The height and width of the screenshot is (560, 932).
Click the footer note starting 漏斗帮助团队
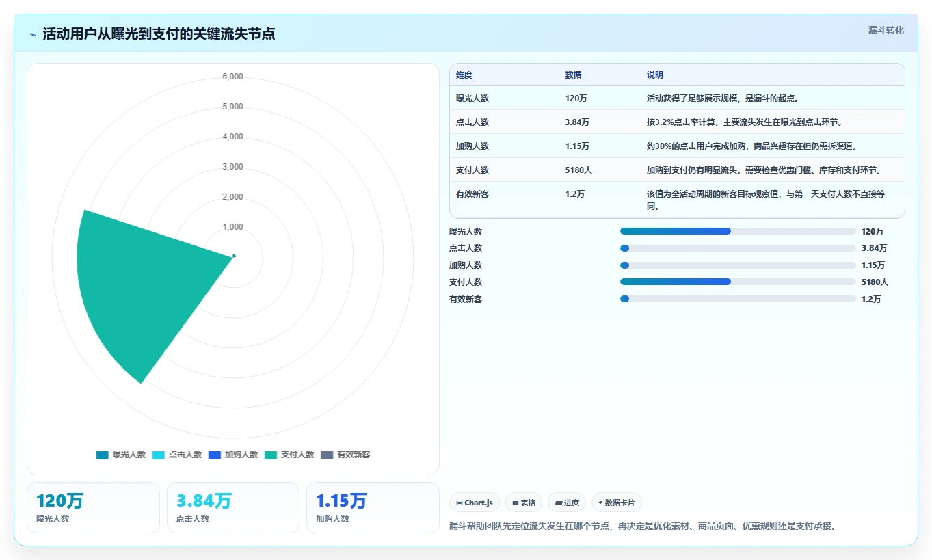click(643, 526)
